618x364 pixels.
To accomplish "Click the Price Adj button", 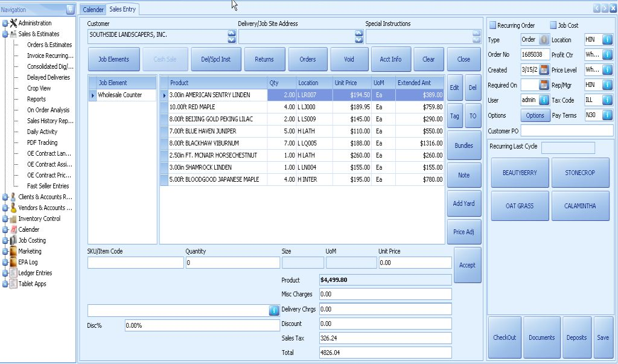I will [463, 232].
